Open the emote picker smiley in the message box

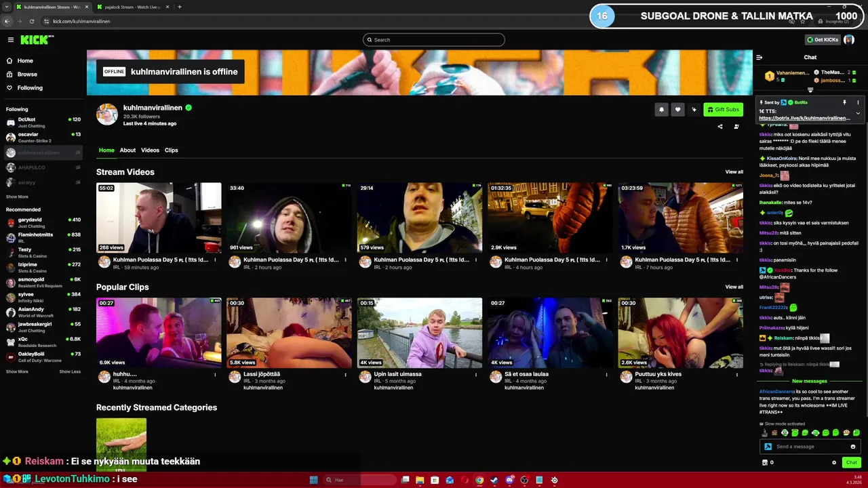pos(853,447)
